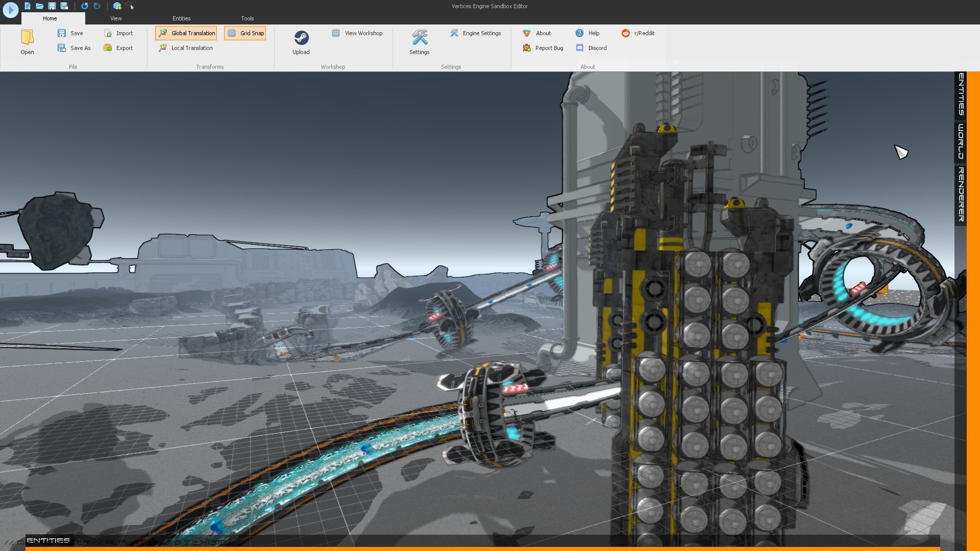Open the Tools ribbon tab
This screenshot has height=551, width=980.
(x=248, y=18)
